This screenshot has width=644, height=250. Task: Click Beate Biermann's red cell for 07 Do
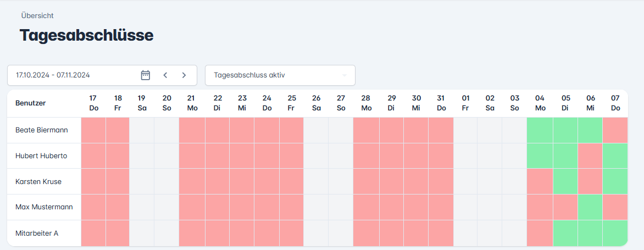pos(615,130)
